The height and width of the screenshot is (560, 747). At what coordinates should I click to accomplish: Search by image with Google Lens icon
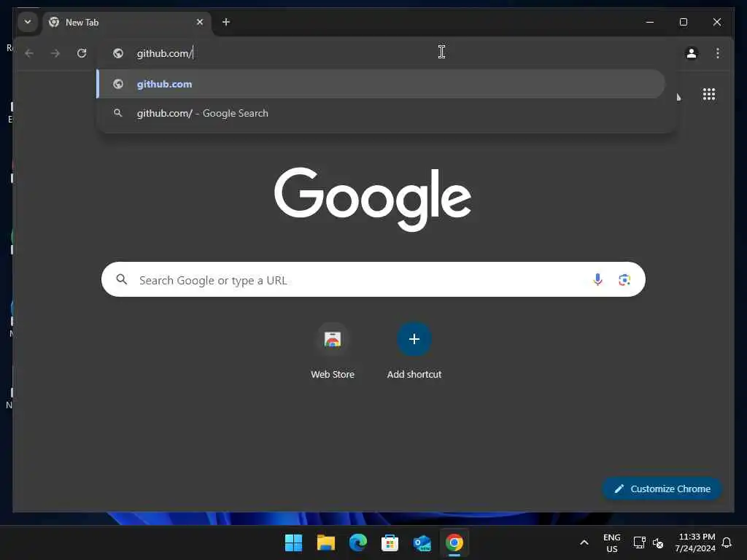pyautogui.click(x=624, y=279)
